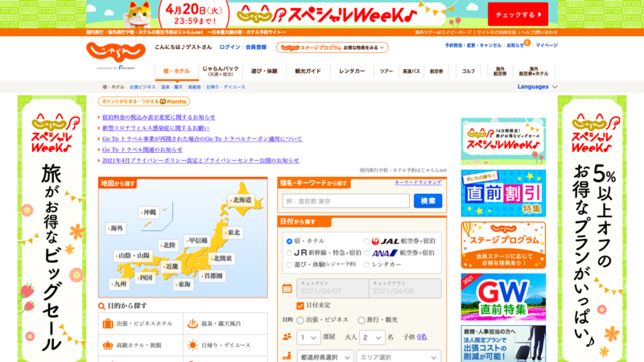Open the マイページ link
The width and height of the screenshot is (644, 362).
[547, 45]
